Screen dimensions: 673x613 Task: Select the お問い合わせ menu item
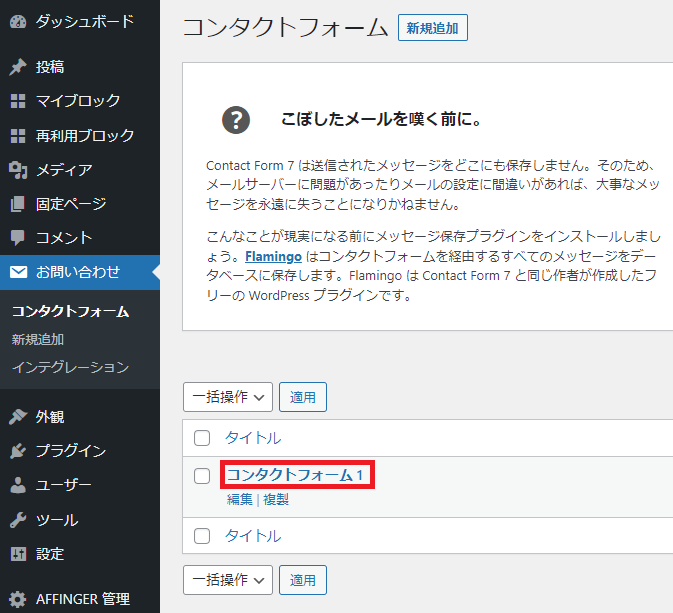(80, 272)
